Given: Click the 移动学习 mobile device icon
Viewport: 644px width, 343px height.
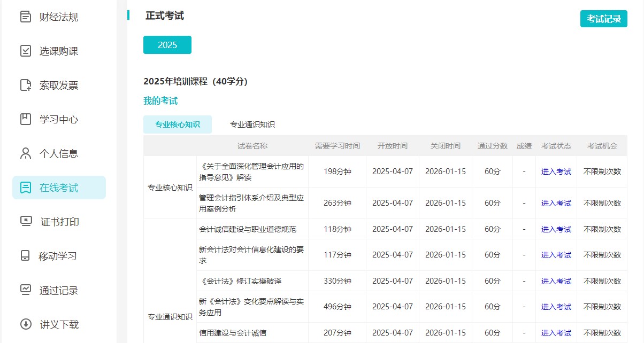Looking at the screenshot, I should [x=26, y=256].
